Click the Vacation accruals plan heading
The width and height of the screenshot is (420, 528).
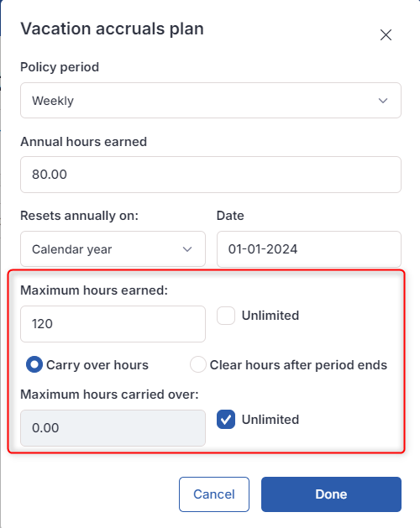[x=112, y=29]
